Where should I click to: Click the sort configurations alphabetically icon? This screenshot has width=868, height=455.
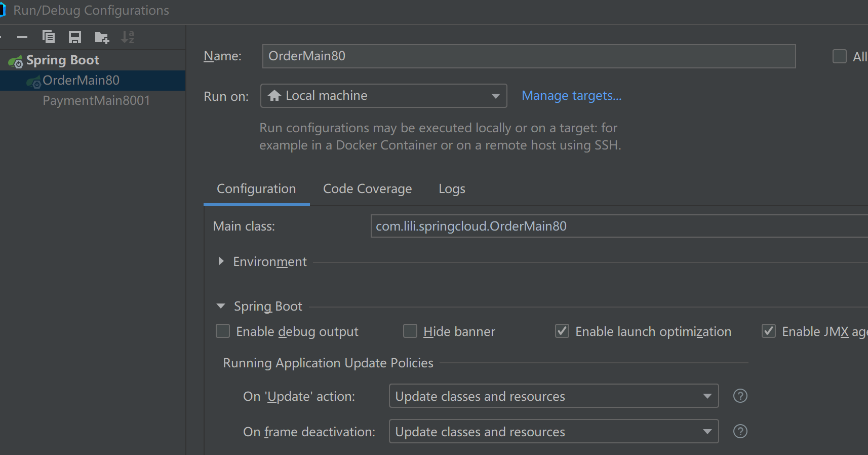pyautogui.click(x=128, y=37)
